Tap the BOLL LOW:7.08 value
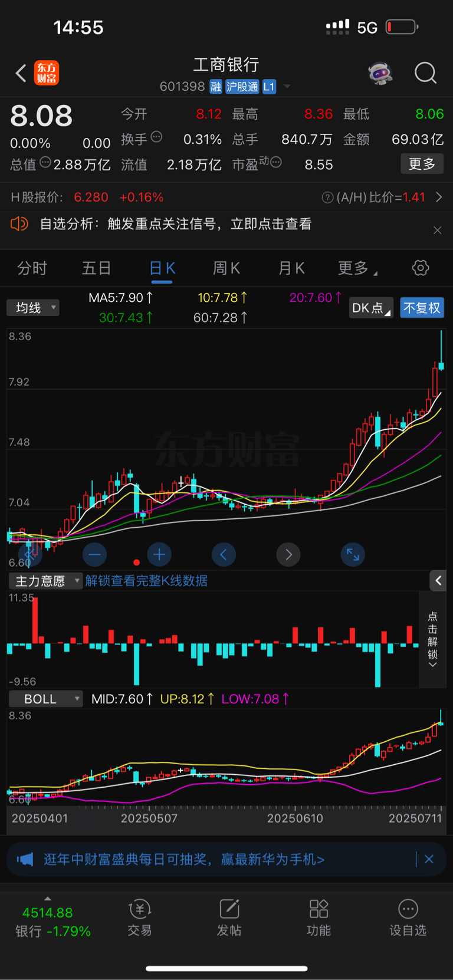This screenshot has height=980, width=453. (255, 699)
